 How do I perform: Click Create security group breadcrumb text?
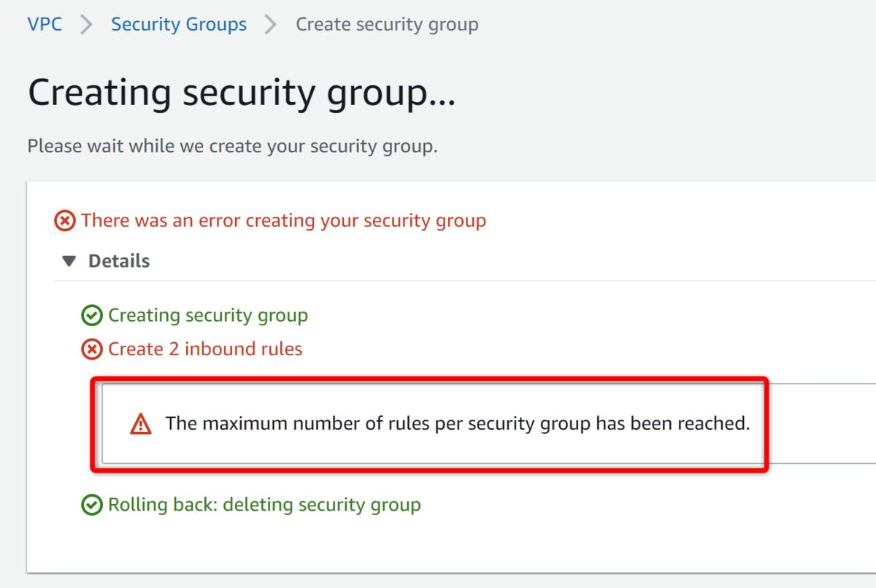(387, 24)
